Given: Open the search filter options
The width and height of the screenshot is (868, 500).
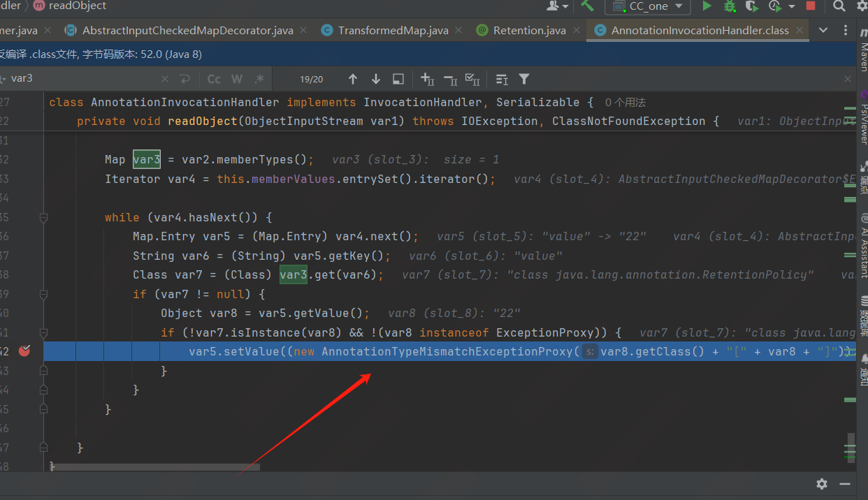Looking at the screenshot, I should pos(524,79).
